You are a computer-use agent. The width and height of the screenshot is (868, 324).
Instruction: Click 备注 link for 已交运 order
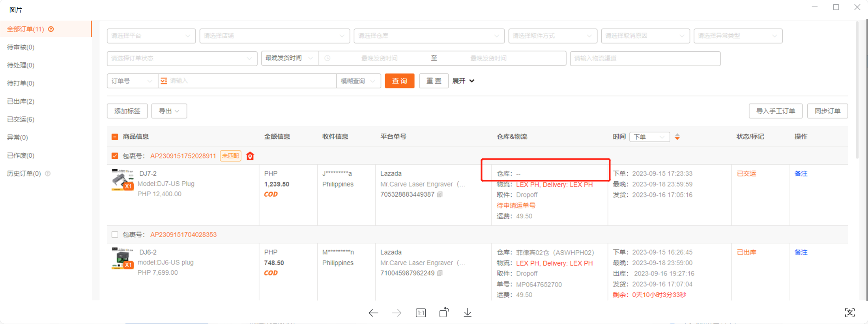tap(801, 173)
